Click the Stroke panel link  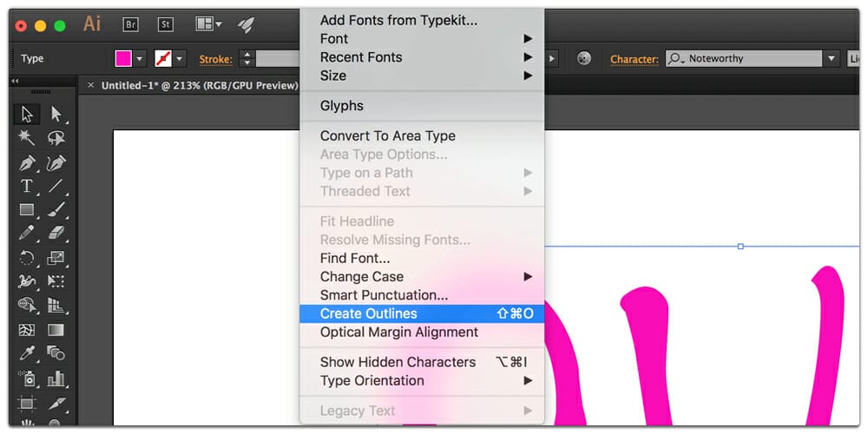pos(216,59)
